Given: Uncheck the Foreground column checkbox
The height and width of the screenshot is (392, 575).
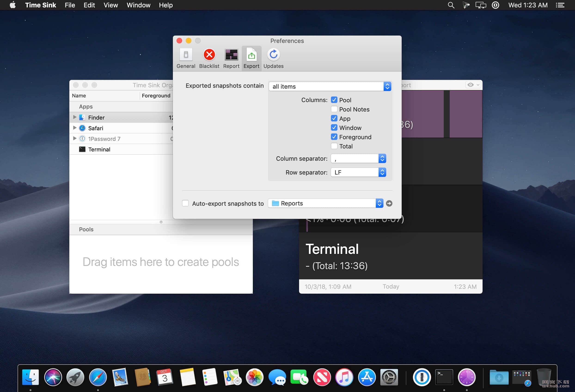Looking at the screenshot, I should [334, 137].
